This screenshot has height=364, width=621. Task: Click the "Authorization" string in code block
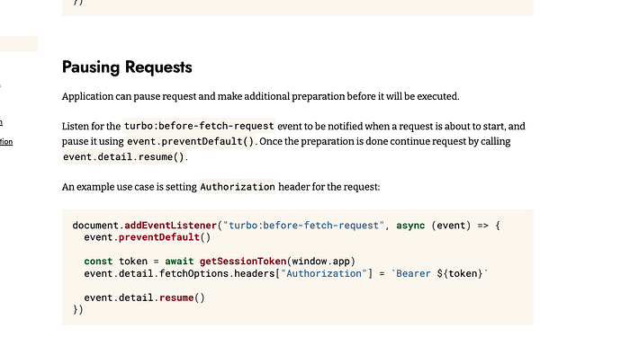click(324, 273)
